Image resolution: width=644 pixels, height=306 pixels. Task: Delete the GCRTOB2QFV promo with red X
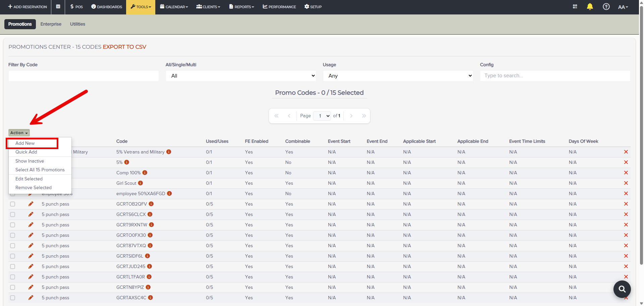[626, 204]
